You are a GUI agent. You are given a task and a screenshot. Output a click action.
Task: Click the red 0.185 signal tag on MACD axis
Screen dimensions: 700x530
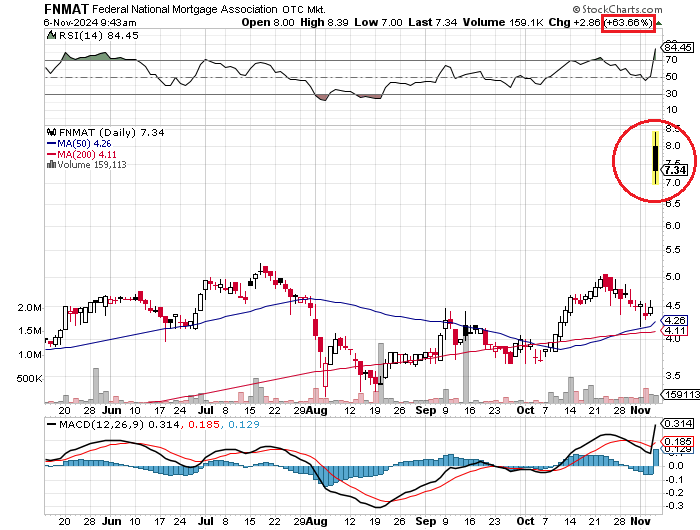pyautogui.click(x=679, y=442)
